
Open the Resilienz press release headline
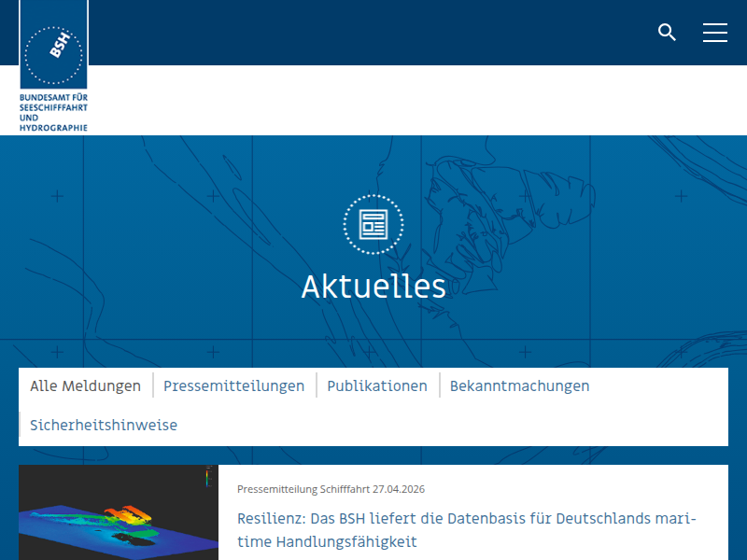(467, 519)
